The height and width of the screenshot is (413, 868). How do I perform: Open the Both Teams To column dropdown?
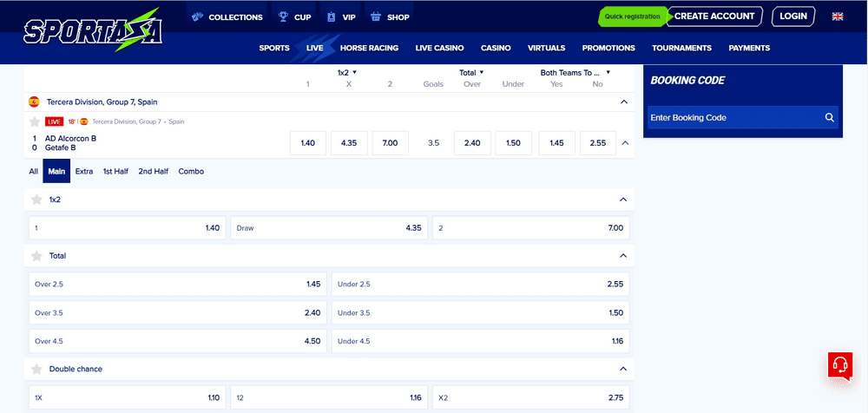click(x=575, y=73)
